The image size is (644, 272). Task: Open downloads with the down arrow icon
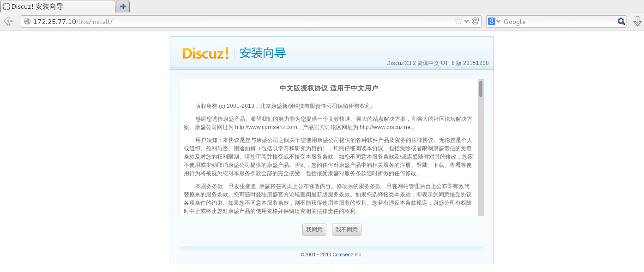(637, 21)
